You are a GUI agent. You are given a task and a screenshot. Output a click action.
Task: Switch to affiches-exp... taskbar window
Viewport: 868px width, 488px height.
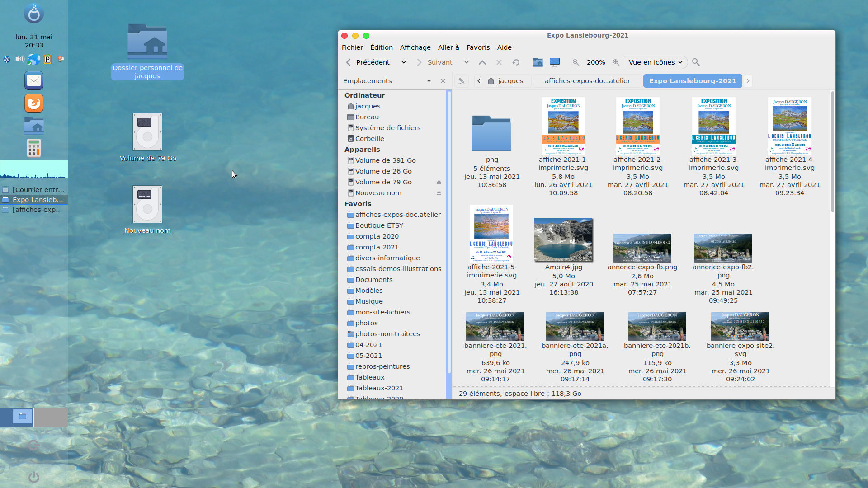tap(34, 210)
